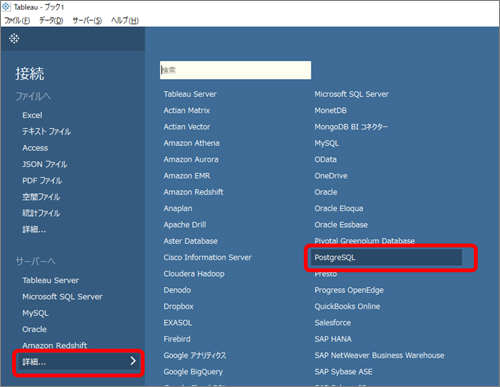Select Access under ファイルへ
Viewport: 500px width, 387px height.
35,148
